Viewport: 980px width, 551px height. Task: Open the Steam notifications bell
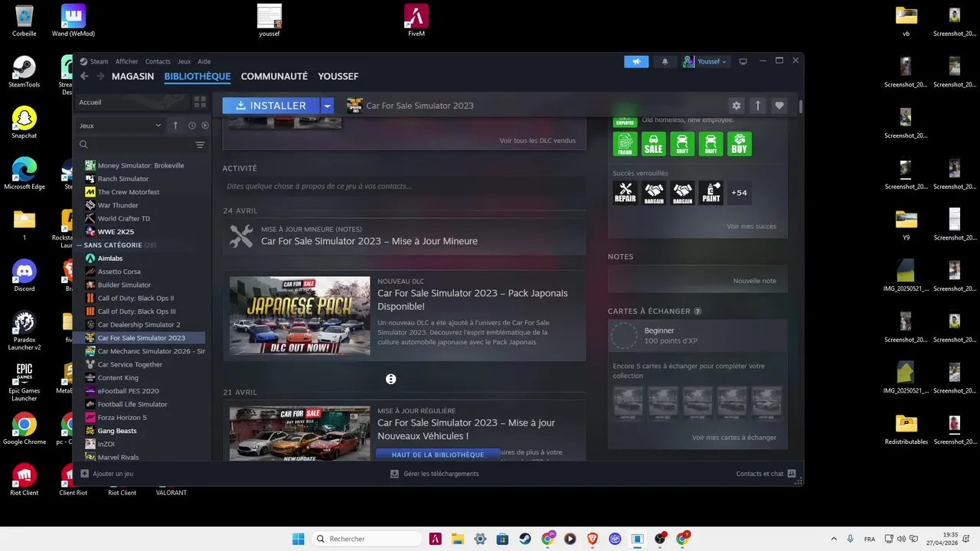coord(665,61)
